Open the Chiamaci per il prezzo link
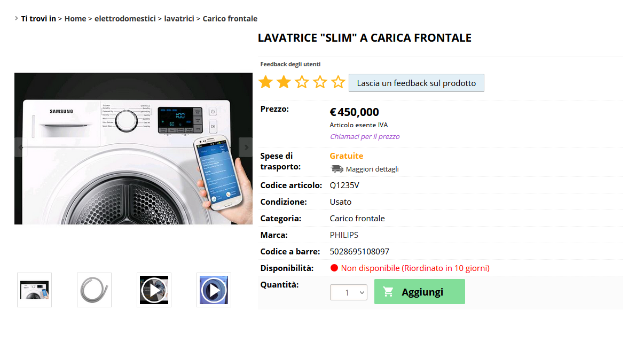This screenshot has height=349, width=644. [365, 136]
